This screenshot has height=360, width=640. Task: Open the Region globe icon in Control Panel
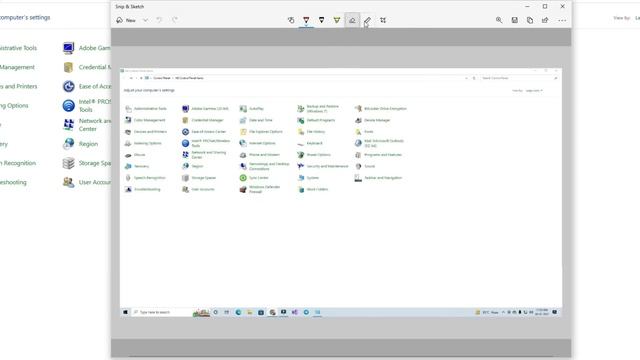69,144
